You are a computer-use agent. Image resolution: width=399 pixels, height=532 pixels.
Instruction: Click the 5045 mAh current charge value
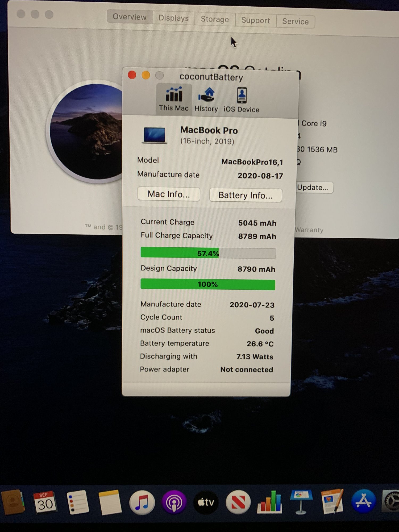pyautogui.click(x=257, y=223)
